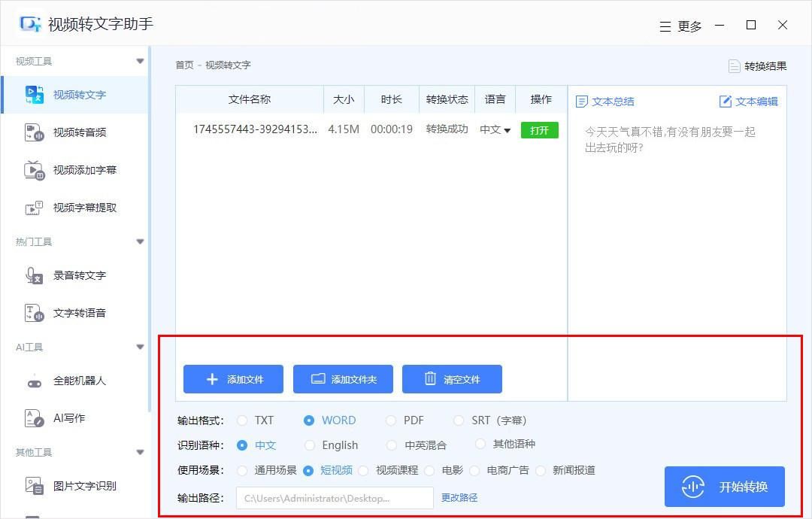This screenshot has height=519, width=812.
Task: Click file size 4.15M
Action: (344, 129)
